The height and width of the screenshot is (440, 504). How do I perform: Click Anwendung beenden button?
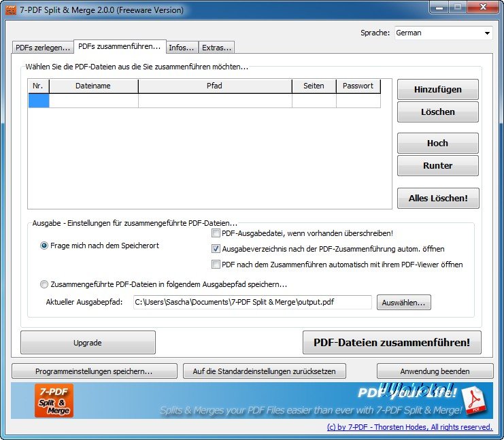[x=435, y=371]
